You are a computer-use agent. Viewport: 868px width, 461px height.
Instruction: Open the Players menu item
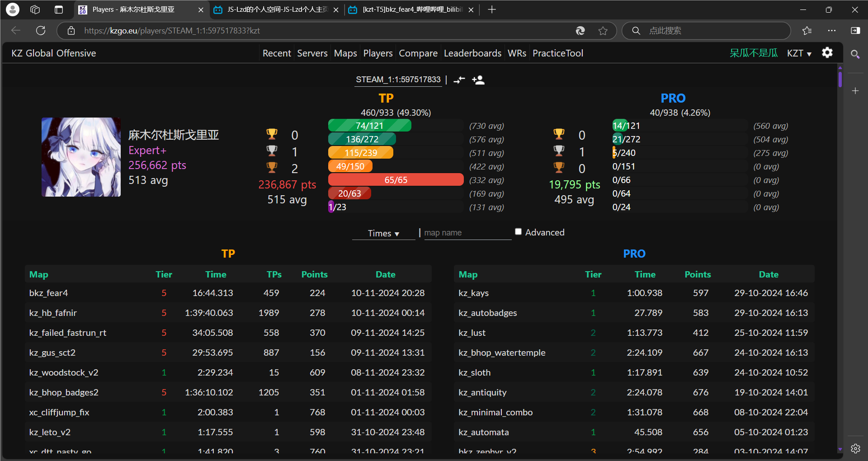(378, 53)
